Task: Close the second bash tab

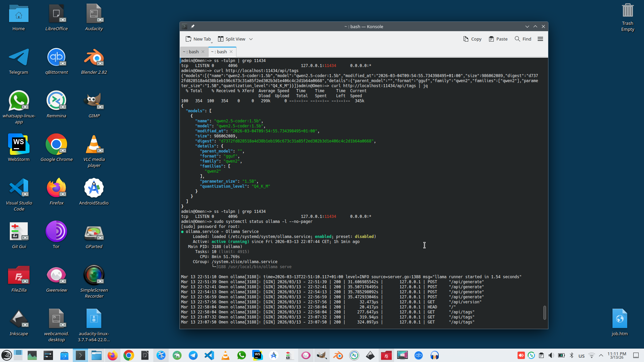Action: [231, 52]
